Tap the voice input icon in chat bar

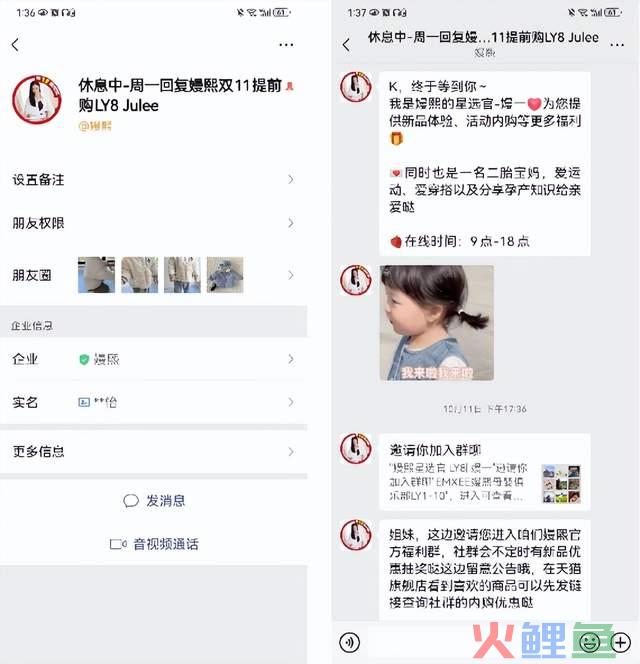(349, 642)
